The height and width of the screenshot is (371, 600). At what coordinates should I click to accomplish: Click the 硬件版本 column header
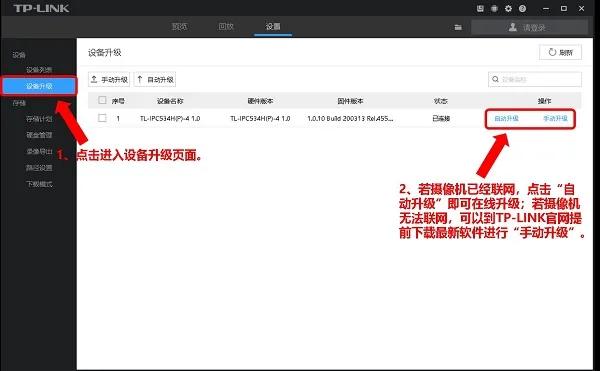tap(260, 101)
